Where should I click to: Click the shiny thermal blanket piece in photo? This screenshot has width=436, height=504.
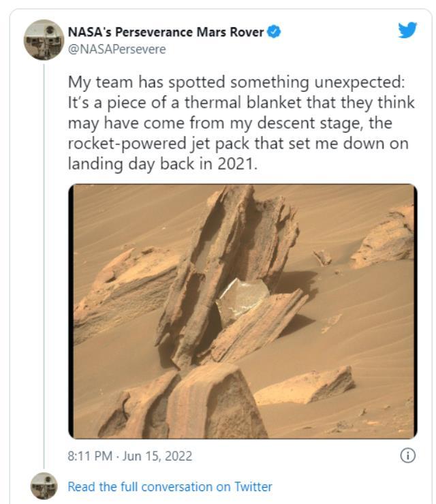point(240,298)
